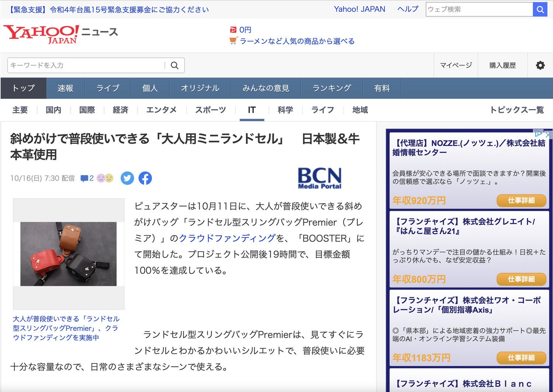The width and height of the screenshot is (553, 392).
Task: Click the マイページ button
Action: pyautogui.click(x=456, y=66)
